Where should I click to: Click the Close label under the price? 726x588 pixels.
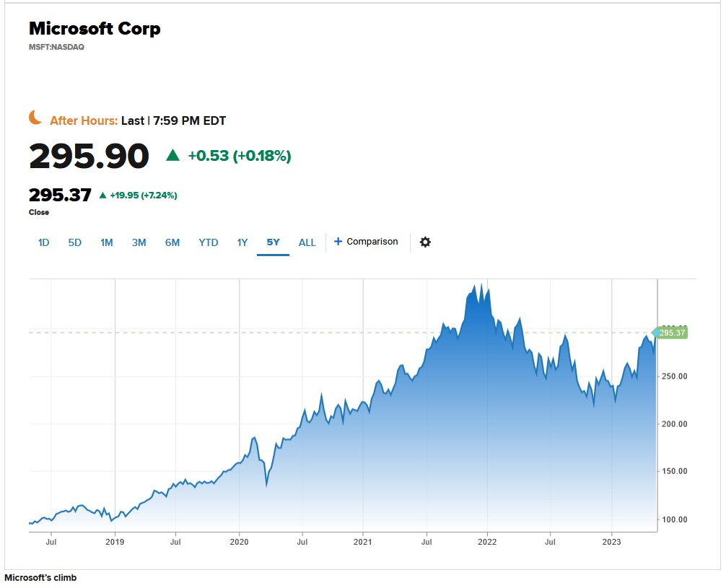[39, 212]
